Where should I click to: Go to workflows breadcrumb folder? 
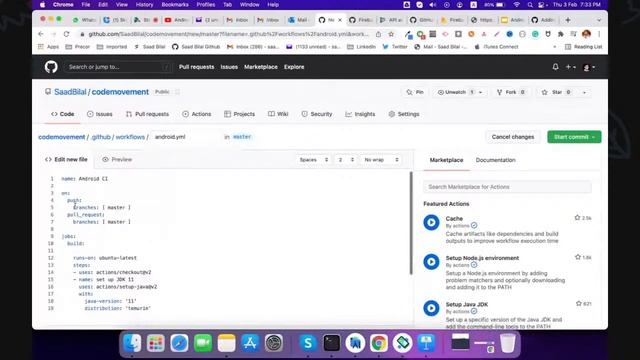(x=130, y=137)
